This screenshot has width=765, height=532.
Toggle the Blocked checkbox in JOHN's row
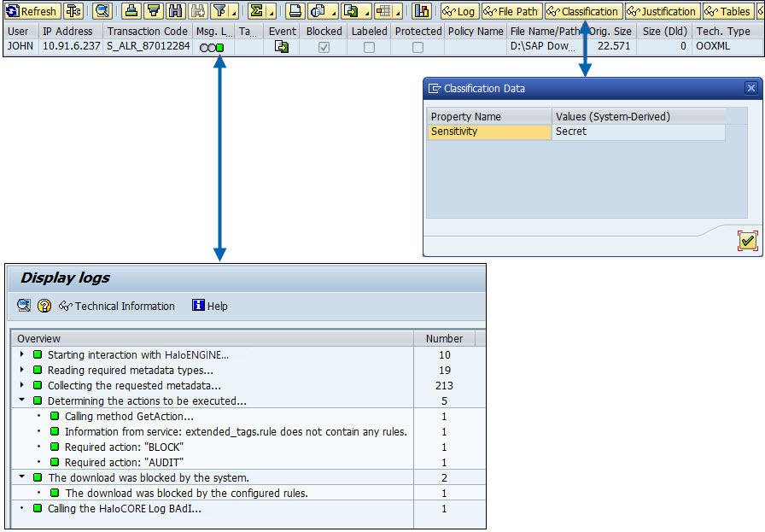pyautogui.click(x=324, y=47)
